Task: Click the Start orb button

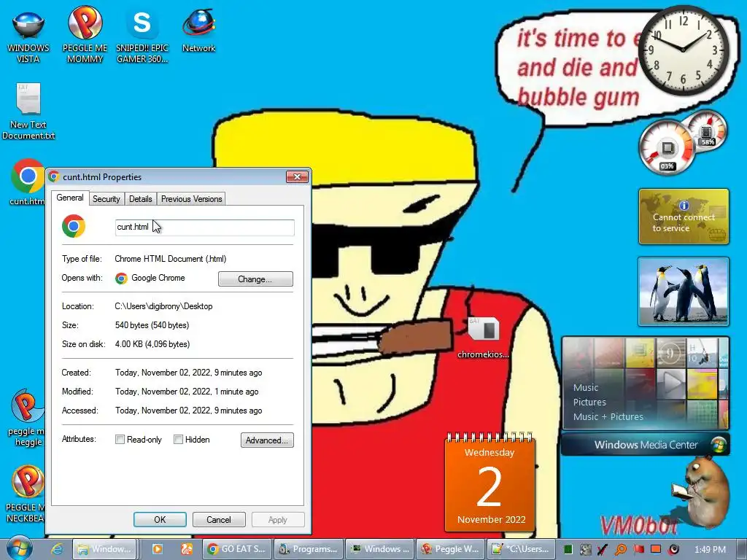Action: [x=19, y=548]
